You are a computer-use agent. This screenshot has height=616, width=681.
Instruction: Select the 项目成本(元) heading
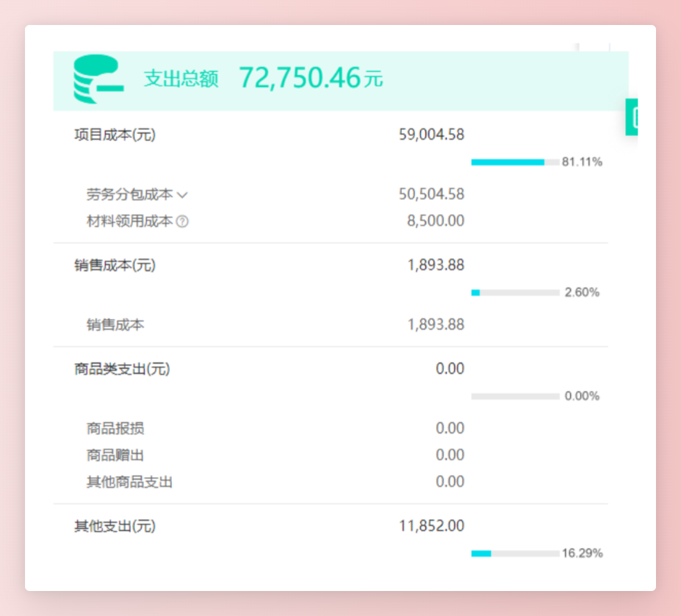tap(115, 135)
